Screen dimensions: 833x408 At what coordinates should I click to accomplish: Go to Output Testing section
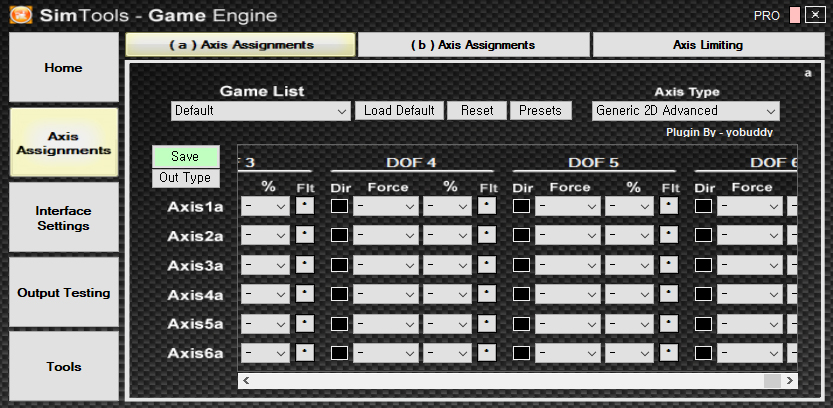[x=64, y=293]
